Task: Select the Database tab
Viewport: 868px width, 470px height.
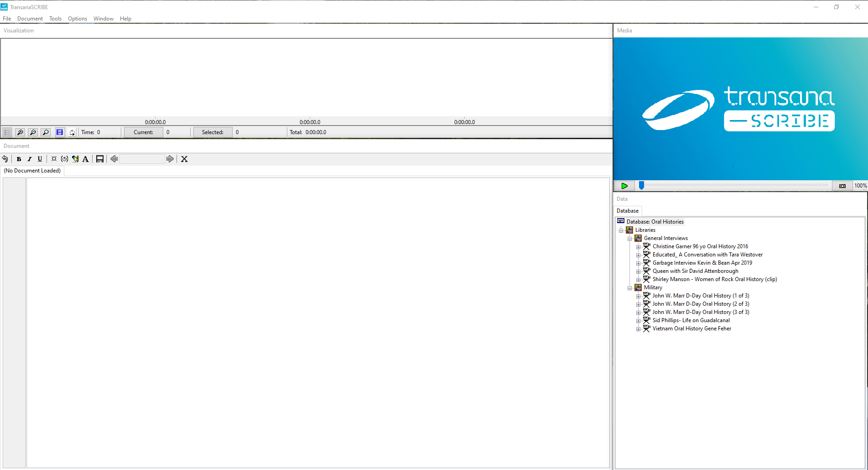Action: point(628,211)
